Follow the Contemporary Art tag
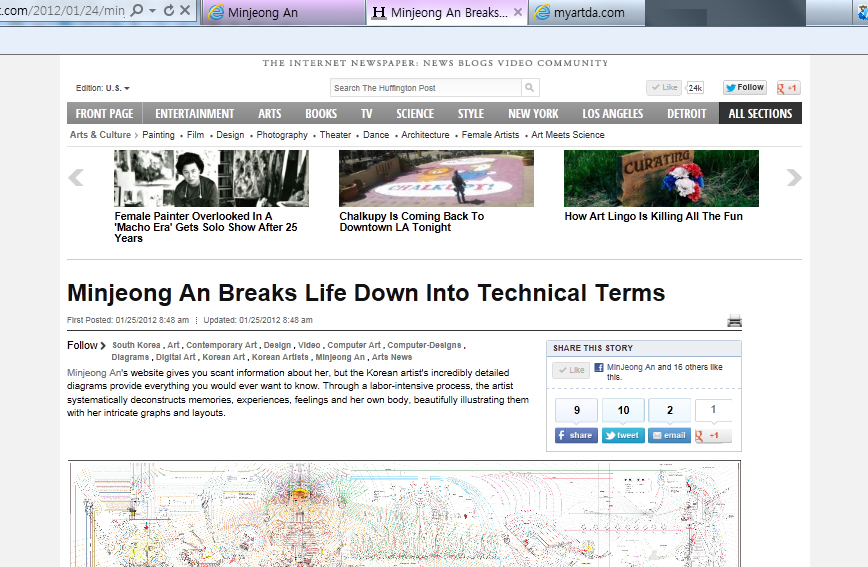Image resolution: width=868 pixels, height=567 pixels. 221,345
